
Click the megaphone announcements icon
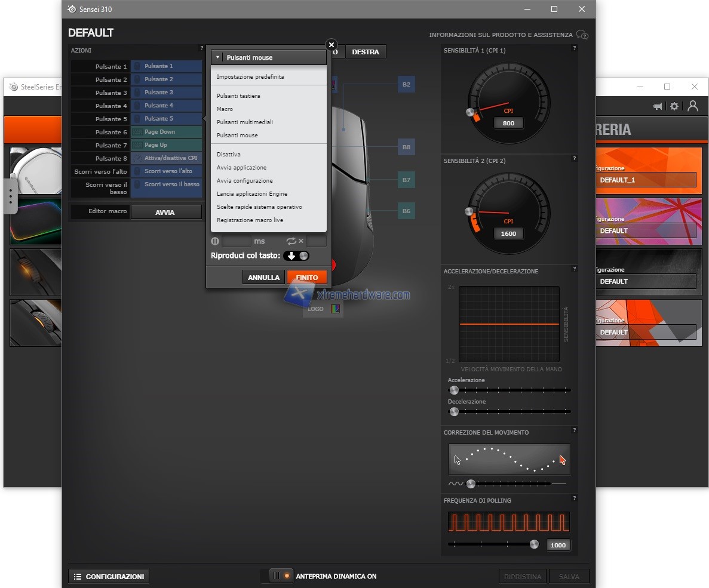(658, 106)
